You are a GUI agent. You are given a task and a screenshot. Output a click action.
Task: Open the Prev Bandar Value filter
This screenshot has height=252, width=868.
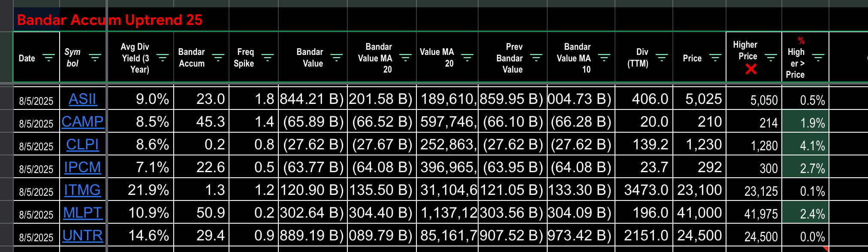536,58
